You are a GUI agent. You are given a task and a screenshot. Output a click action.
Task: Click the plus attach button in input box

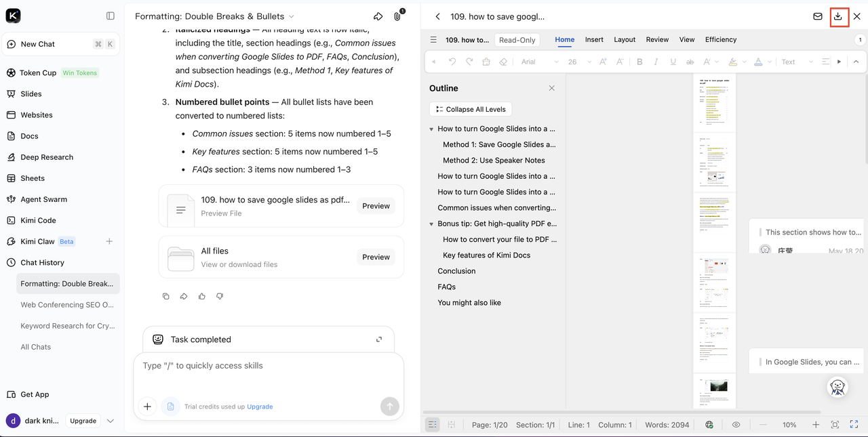click(147, 407)
